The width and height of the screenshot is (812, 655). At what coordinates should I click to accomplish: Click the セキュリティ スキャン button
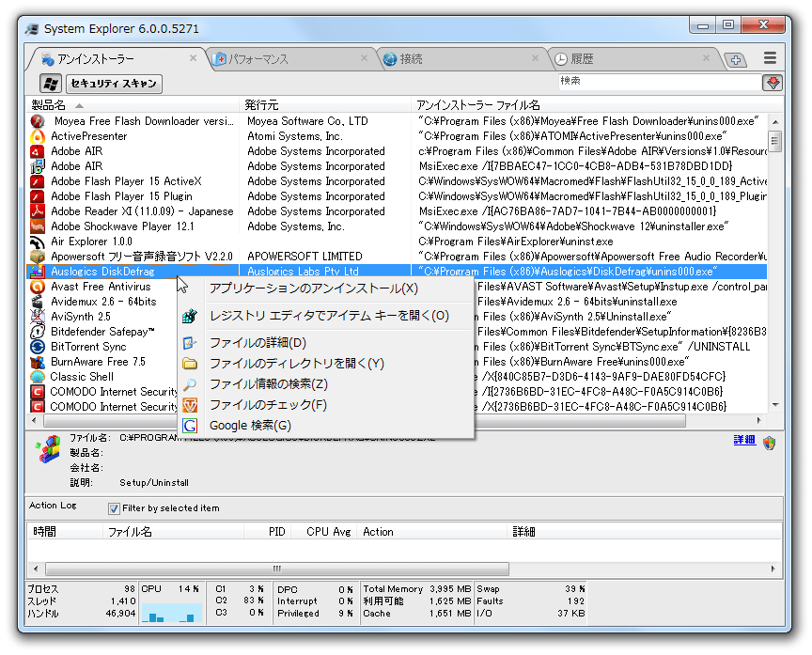(114, 84)
